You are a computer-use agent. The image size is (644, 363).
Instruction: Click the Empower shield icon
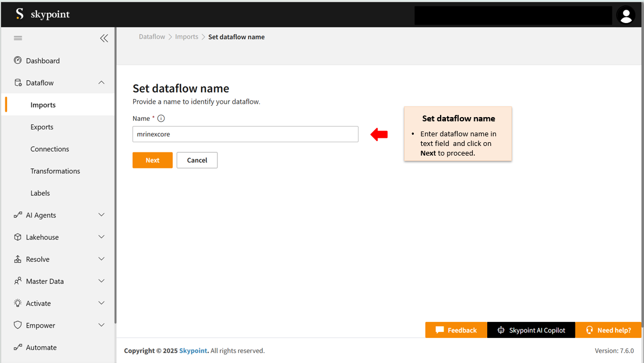coord(18,325)
